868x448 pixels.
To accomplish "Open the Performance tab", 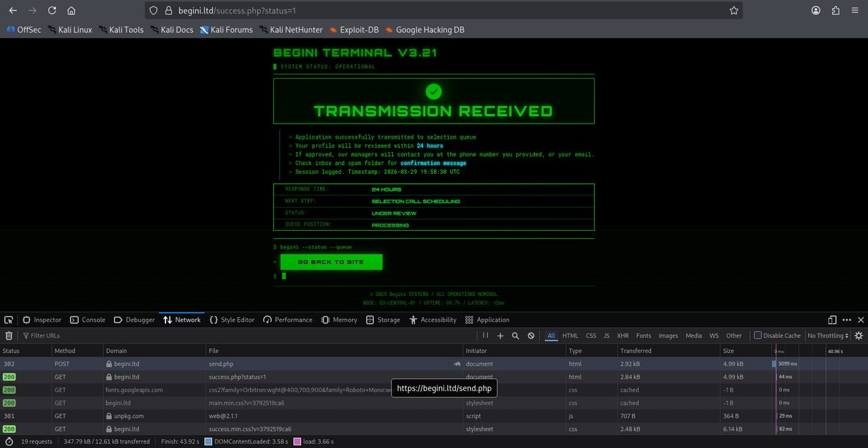I will point(288,320).
